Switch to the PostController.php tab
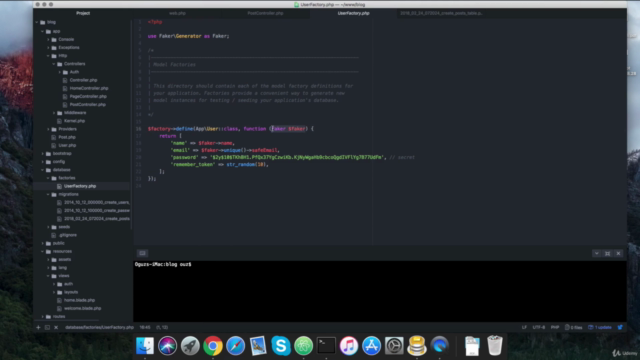The width and height of the screenshot is (640, 360). [x=265, y=13]
